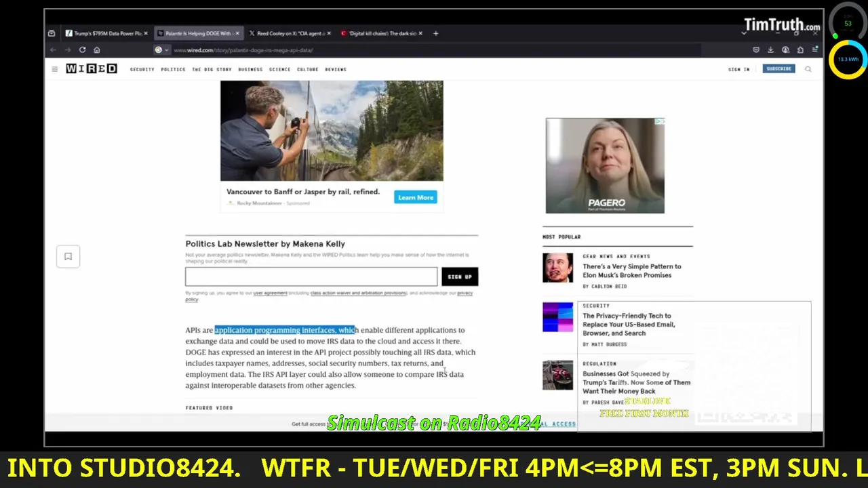The image size is (868, 488).
Task: Click the highlighted text 'application programming interfaces'
Action: coord(275,330)
